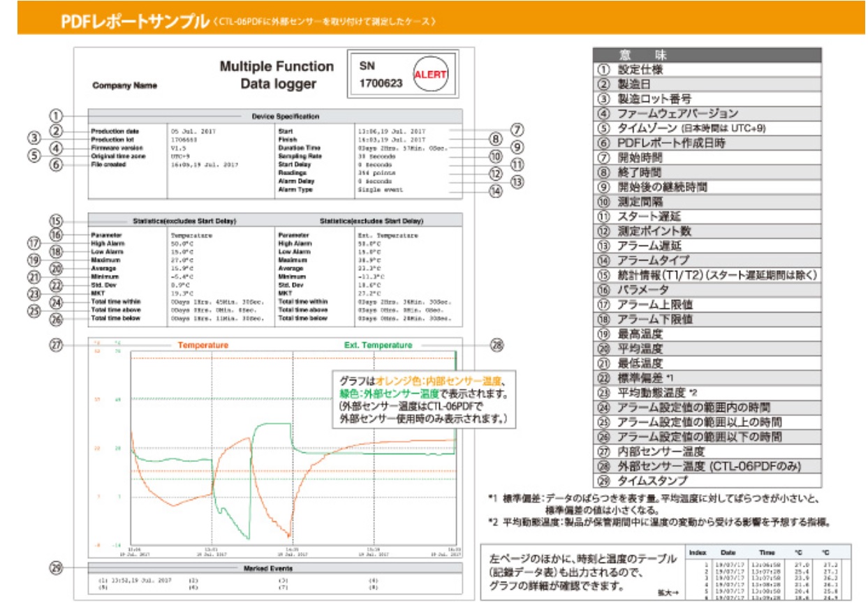Select legend row '開始時間'
This screenshot has height=605, width=868.
(707, 158)
